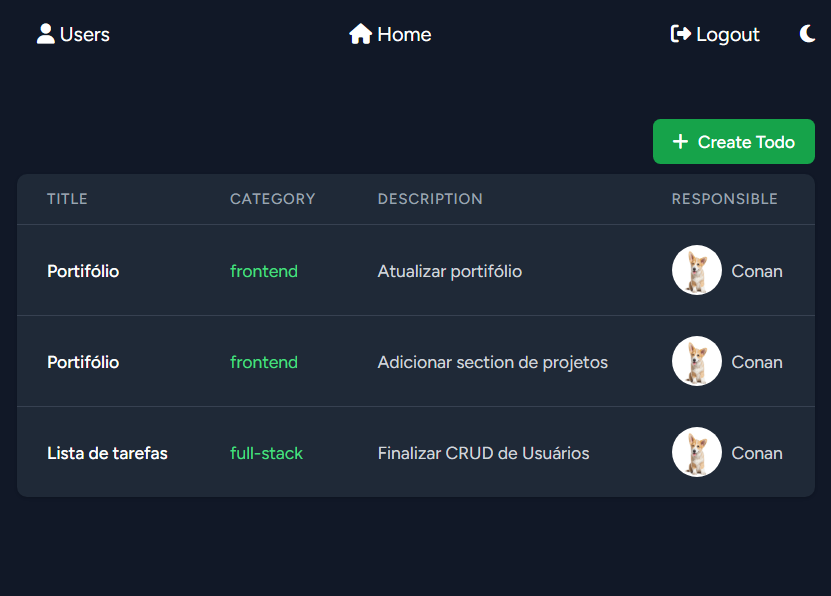Click the Finalizar CRUD de Usuários description

click(483, 453)
